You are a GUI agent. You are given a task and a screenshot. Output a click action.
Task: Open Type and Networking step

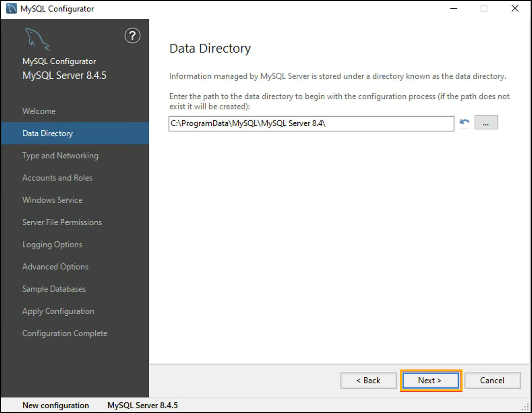coord(60,156)
